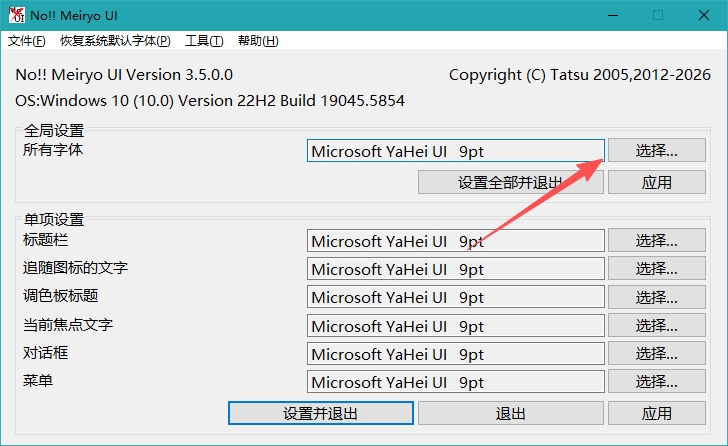Click the 标题栏 label
The width and height of the screenshot is (728, 446).
(46, 239)
